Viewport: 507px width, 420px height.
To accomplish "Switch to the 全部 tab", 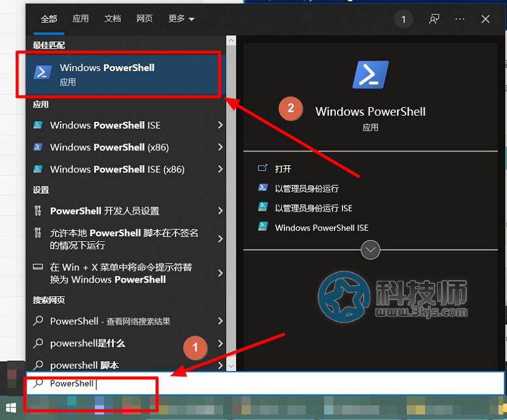I will [x=49, y=19].
